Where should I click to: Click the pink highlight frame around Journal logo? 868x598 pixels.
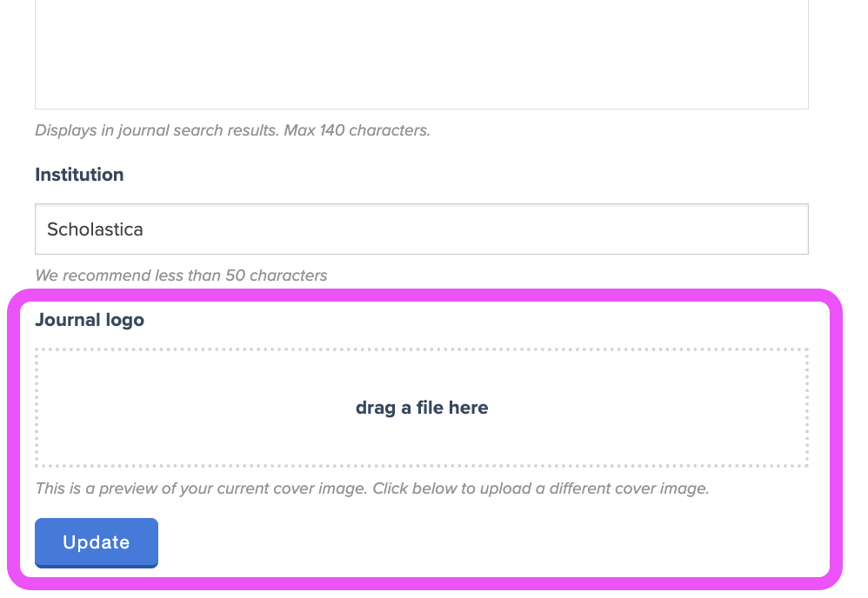(425, 296)
